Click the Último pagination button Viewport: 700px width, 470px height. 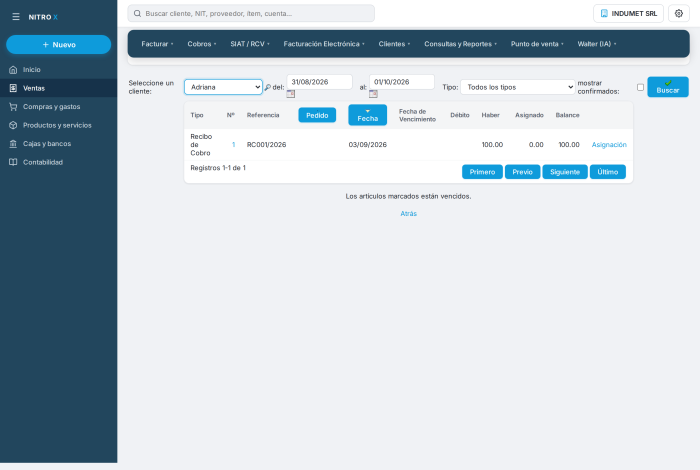tap(608, 172)
